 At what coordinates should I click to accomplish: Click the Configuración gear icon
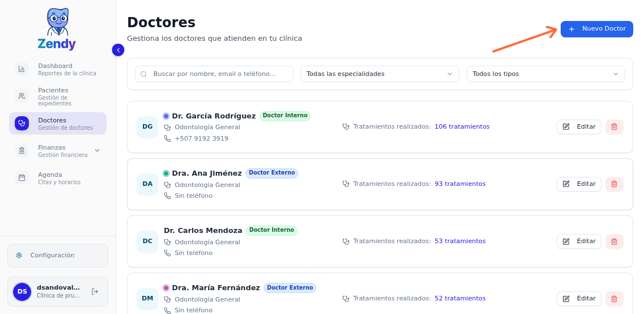pyautogui.click(x=19, y=255)
